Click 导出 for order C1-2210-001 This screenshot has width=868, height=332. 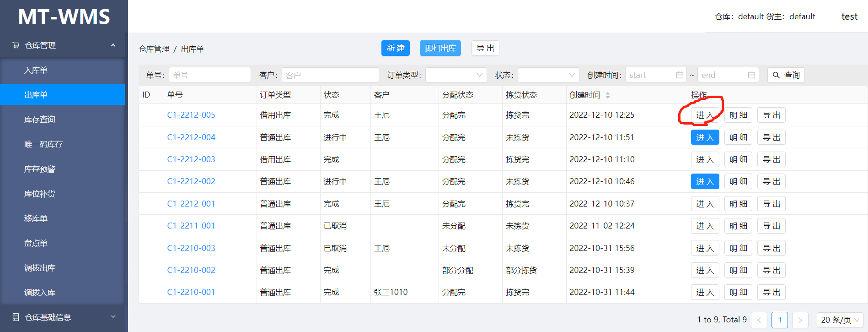click(x=772, y=292)
